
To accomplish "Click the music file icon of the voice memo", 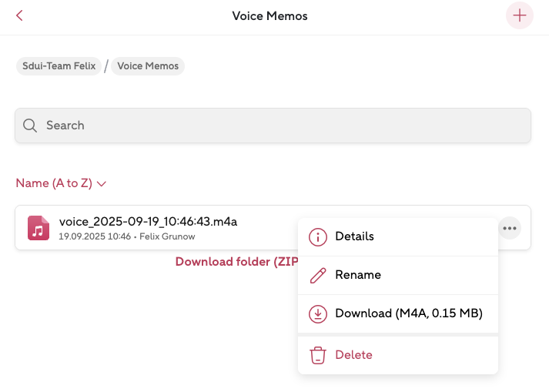I will 38,228.
